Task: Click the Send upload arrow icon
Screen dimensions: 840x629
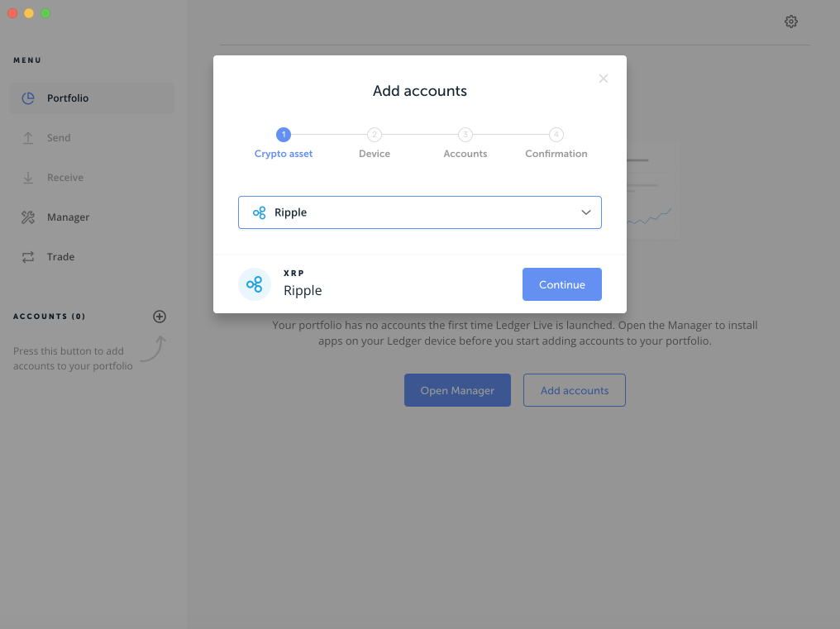Action: pyautogui.click(x=28, y=138)
